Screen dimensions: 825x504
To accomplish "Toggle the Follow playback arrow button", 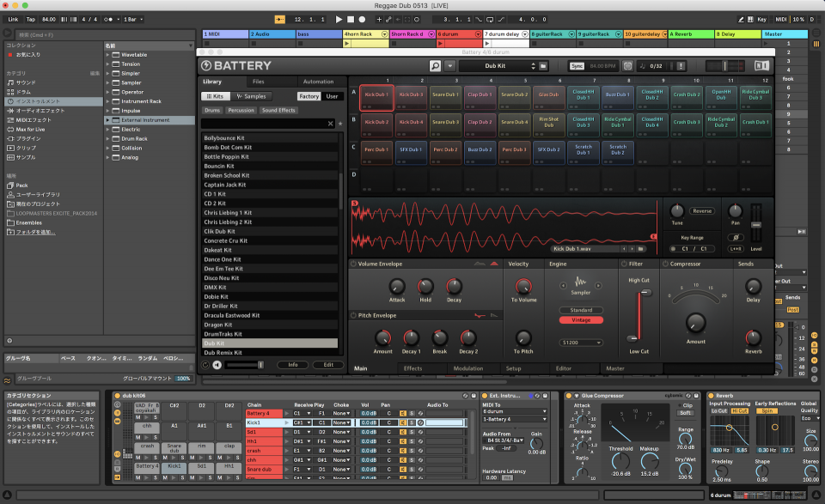I will (x=280, y=20).
